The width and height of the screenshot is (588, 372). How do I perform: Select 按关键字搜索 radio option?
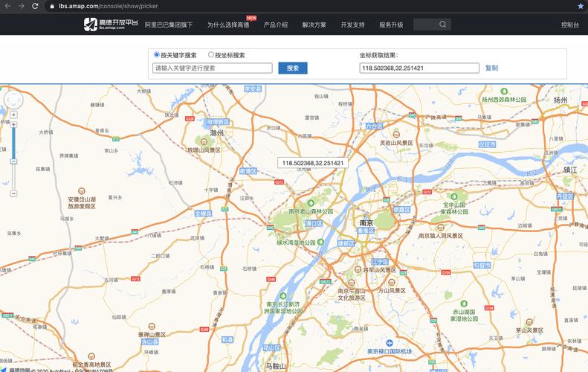click(x=157, y=55)
